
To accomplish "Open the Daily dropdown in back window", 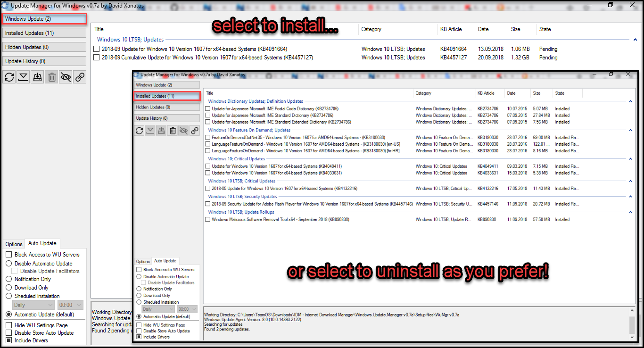I will [x=33, y=305].
